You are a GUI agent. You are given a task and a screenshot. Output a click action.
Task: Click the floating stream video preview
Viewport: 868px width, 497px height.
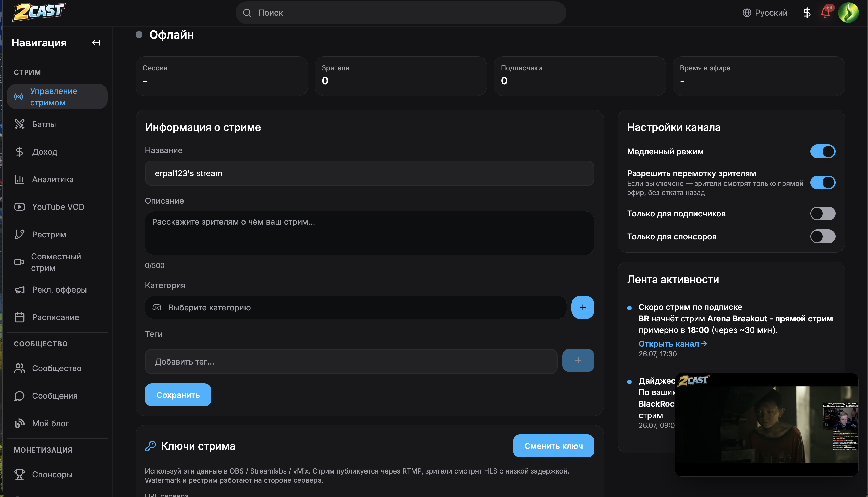(766, 424)
